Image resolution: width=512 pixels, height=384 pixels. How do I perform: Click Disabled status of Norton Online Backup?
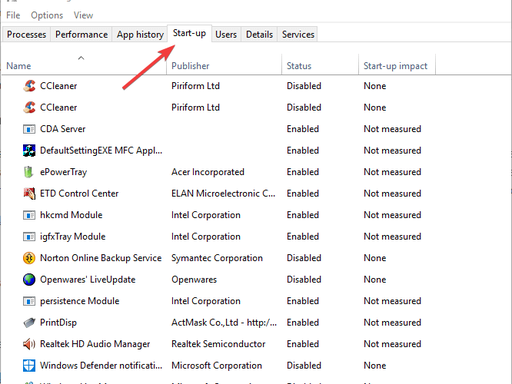pos(304,258)
